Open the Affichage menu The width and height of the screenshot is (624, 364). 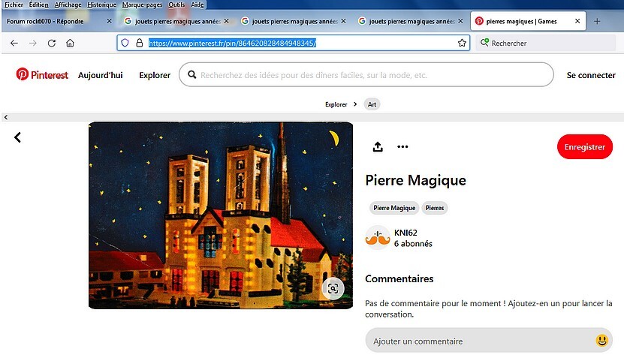[x=68, y=5]
